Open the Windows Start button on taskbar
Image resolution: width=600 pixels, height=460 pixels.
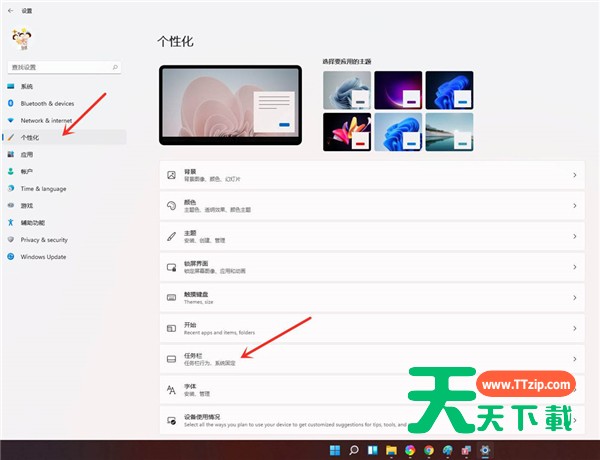pos(335,450)
